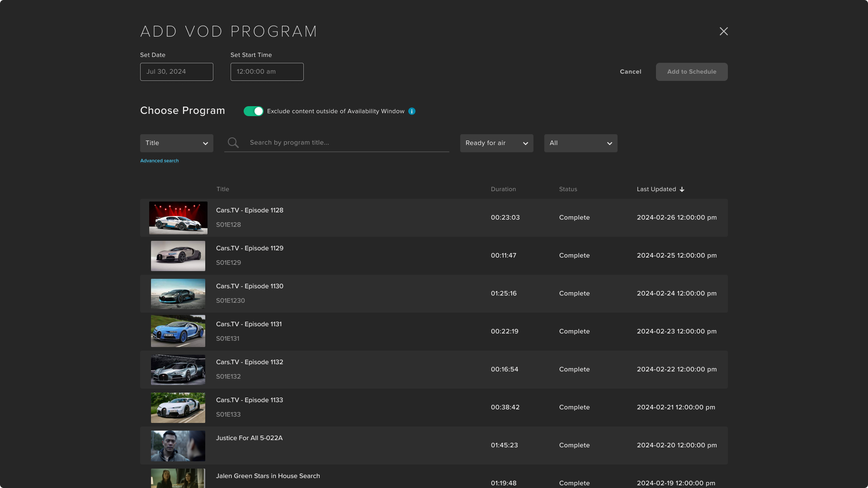
Task: Click the Set Date field
Action: click(x=177, y=72)
